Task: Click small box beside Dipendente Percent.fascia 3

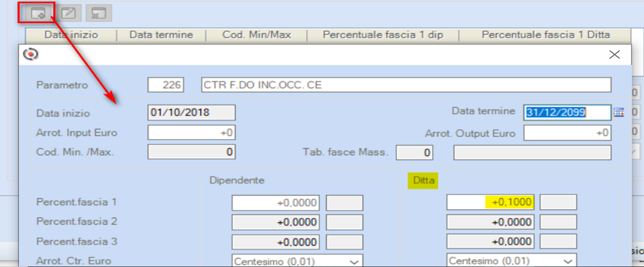Action: click(x=344, y=242)
